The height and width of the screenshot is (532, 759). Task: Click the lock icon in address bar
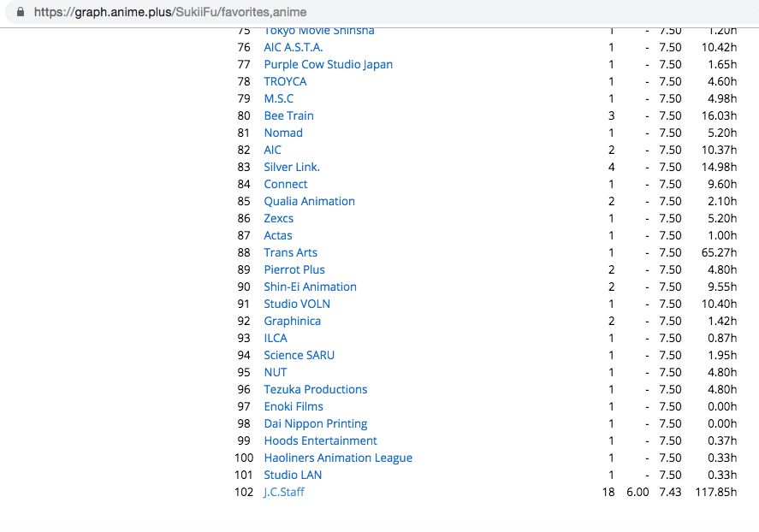21,12
